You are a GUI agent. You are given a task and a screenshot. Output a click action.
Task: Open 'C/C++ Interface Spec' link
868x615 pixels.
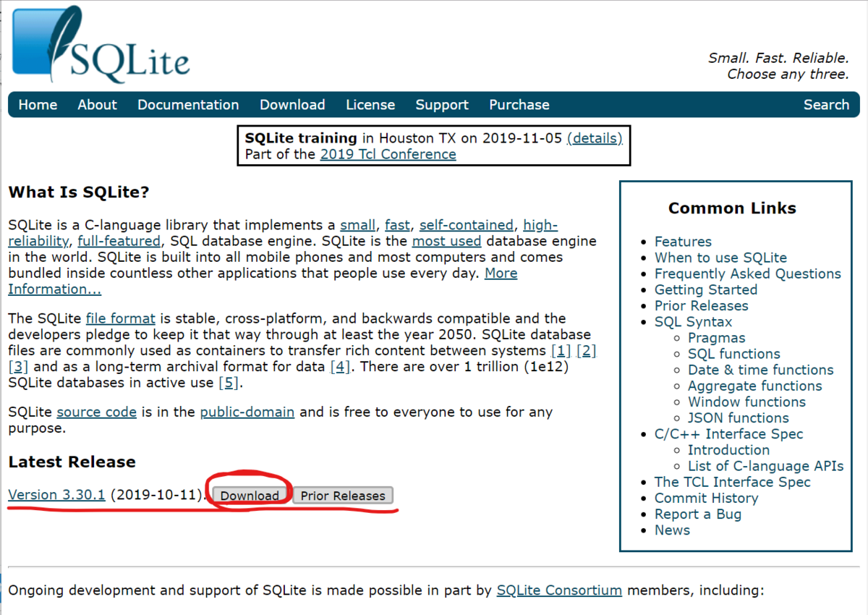pos(728,434)
